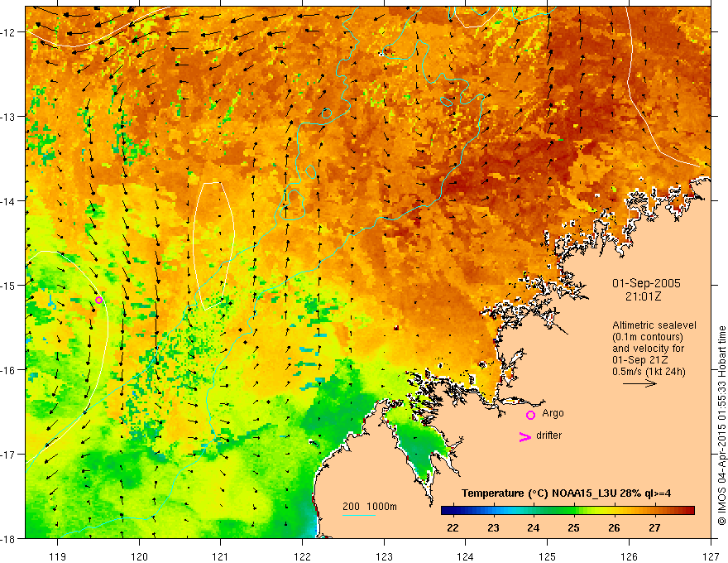728x563 pixels.
Task: Click the latitude label -12
Action: 8,32
